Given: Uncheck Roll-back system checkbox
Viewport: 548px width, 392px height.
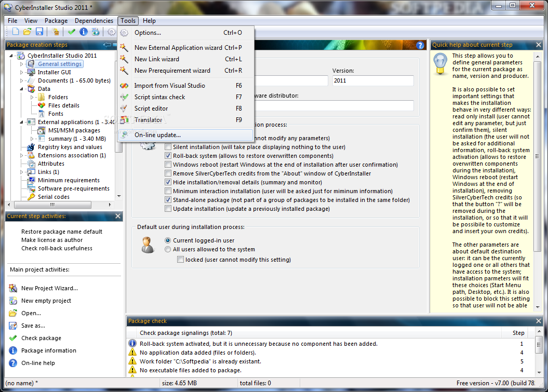Looking at the screenshot, I should click(x=168, y=155).
